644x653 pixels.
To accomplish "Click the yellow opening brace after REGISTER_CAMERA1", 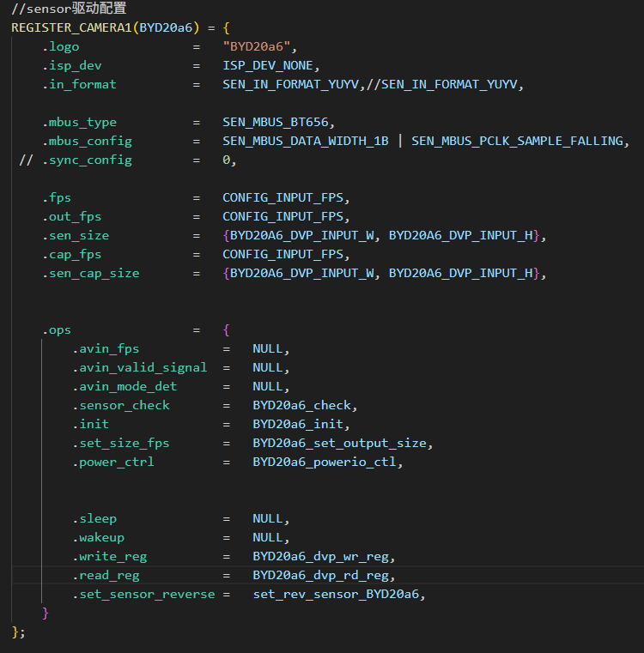I will [x=227, y=28].
